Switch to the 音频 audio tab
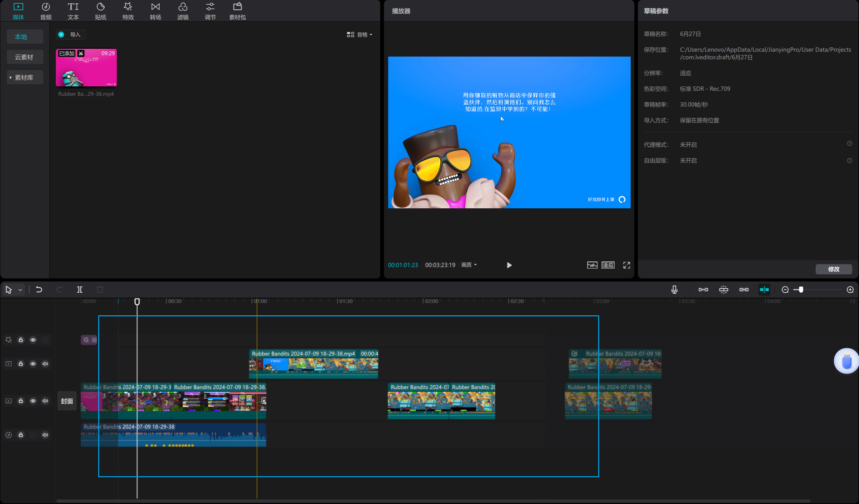This screenshot has width=859, height=504. tap(46, 11)
